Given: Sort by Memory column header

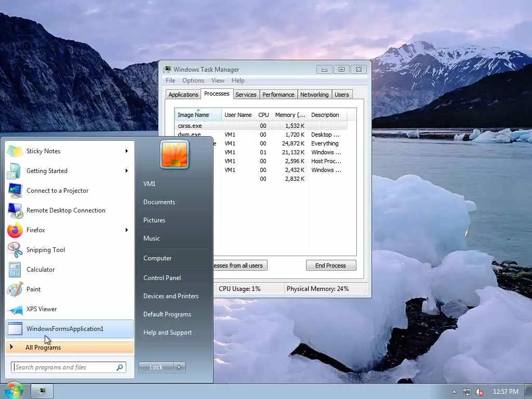Looking at the screenshot, I should pyautogui.click(x=290, y=115).
